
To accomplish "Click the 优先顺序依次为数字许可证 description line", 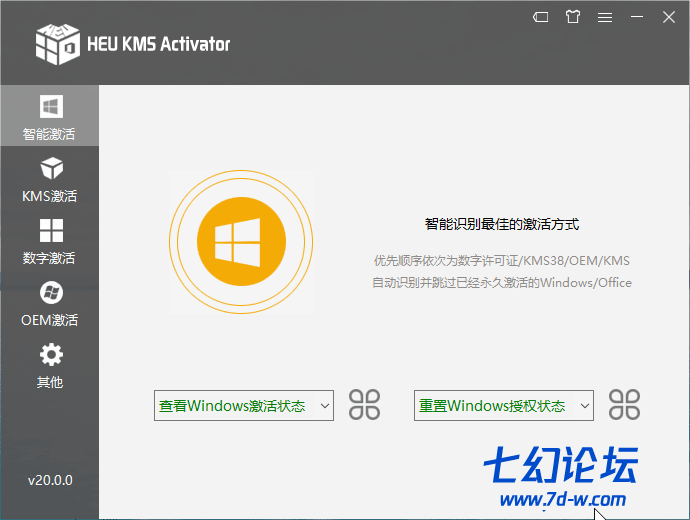I will [502, 260].
